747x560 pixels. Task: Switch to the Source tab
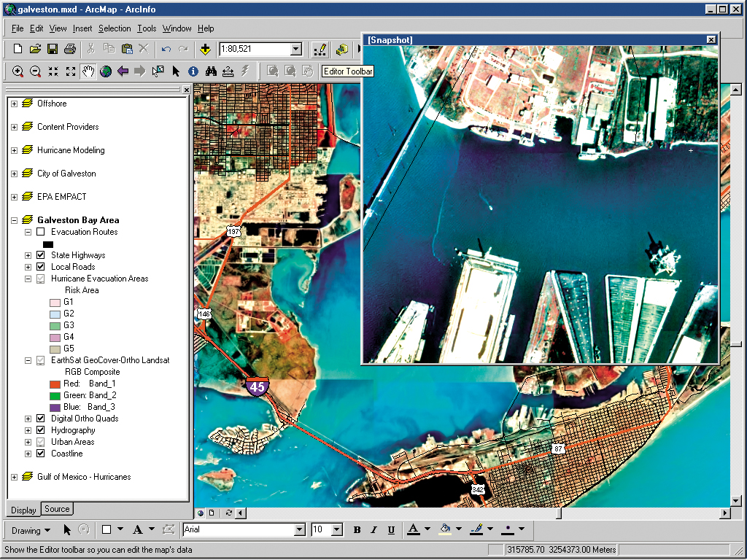pos(57,509)
